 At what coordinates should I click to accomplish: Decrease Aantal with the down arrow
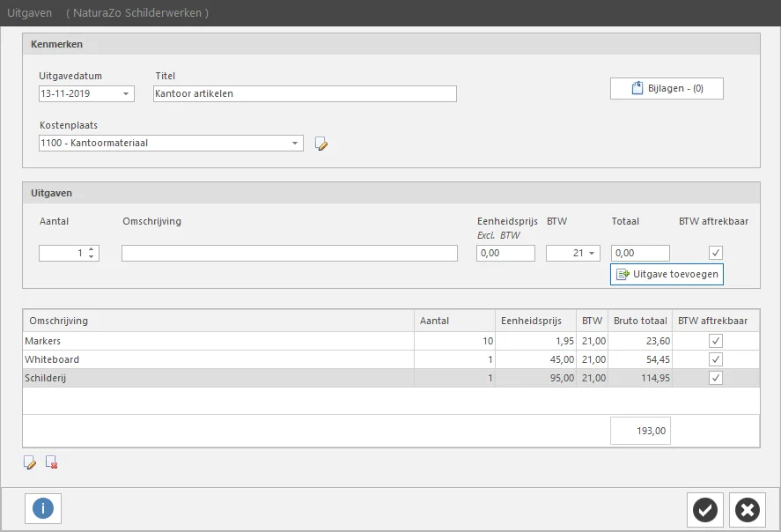click(92, 256)
